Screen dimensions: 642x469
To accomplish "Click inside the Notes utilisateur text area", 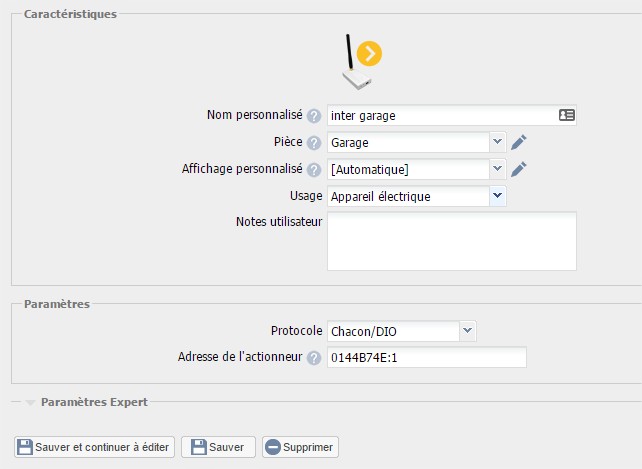I will click(452, 241).
